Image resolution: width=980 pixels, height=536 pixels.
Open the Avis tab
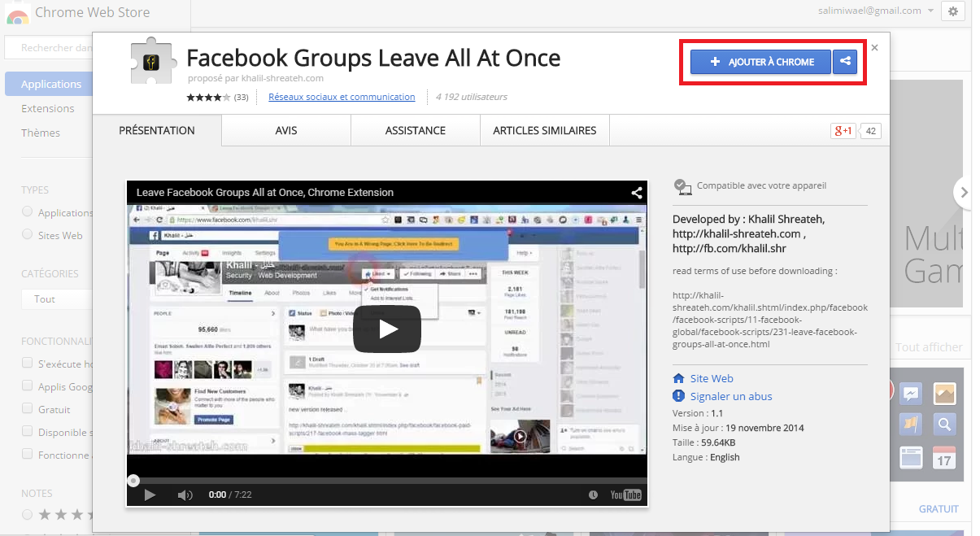tap(286, 130)
